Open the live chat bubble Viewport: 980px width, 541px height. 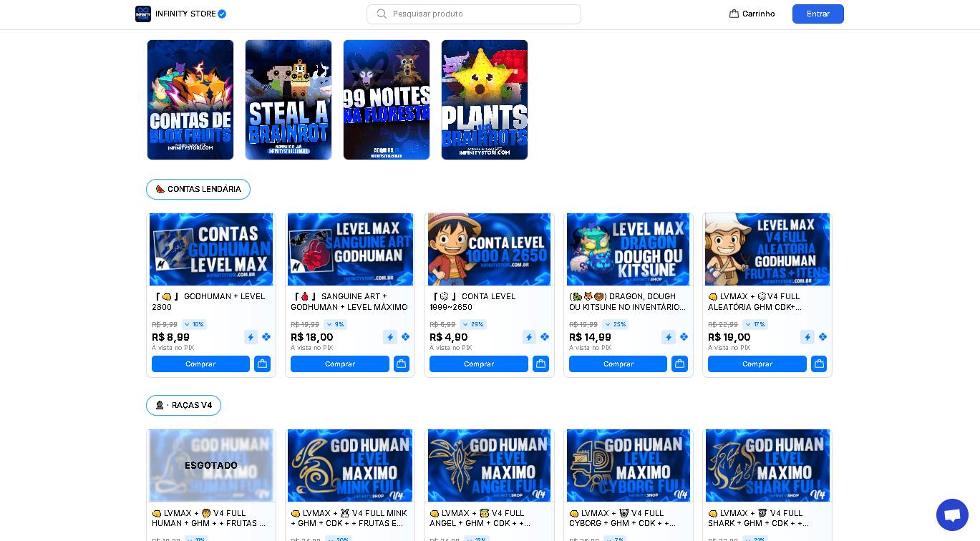tap(951, 515)
